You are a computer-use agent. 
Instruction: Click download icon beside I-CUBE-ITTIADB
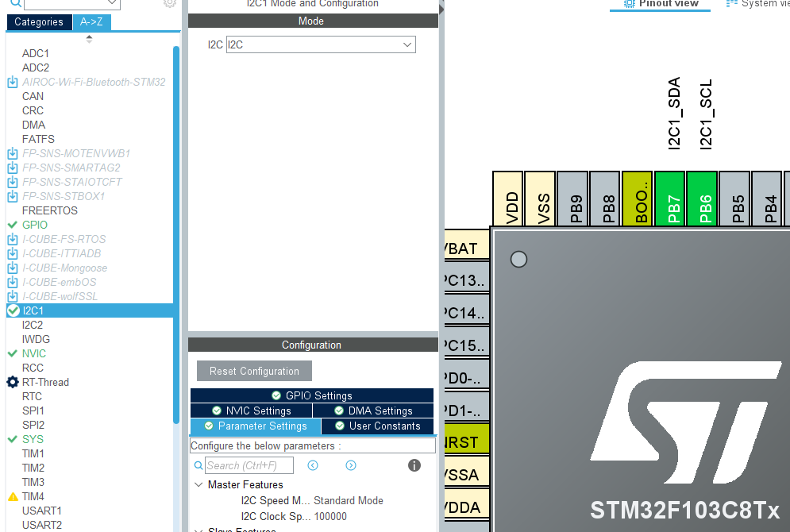(x=13, y=253)
